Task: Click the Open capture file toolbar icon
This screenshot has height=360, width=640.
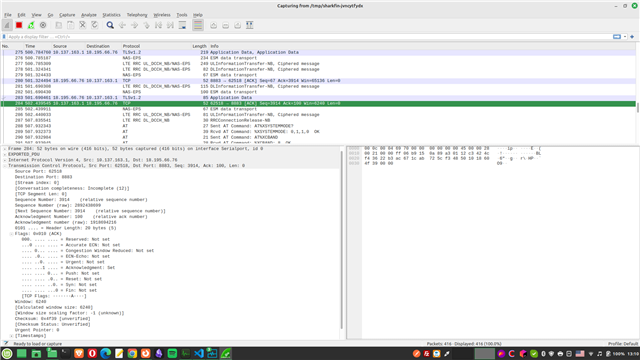Action: [x=58, y=25]
